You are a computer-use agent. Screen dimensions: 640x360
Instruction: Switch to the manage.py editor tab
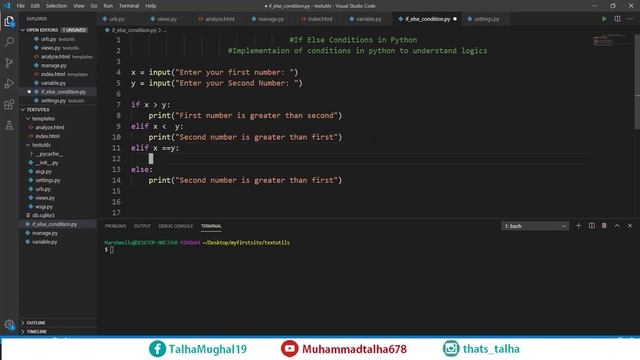point(271,19)
